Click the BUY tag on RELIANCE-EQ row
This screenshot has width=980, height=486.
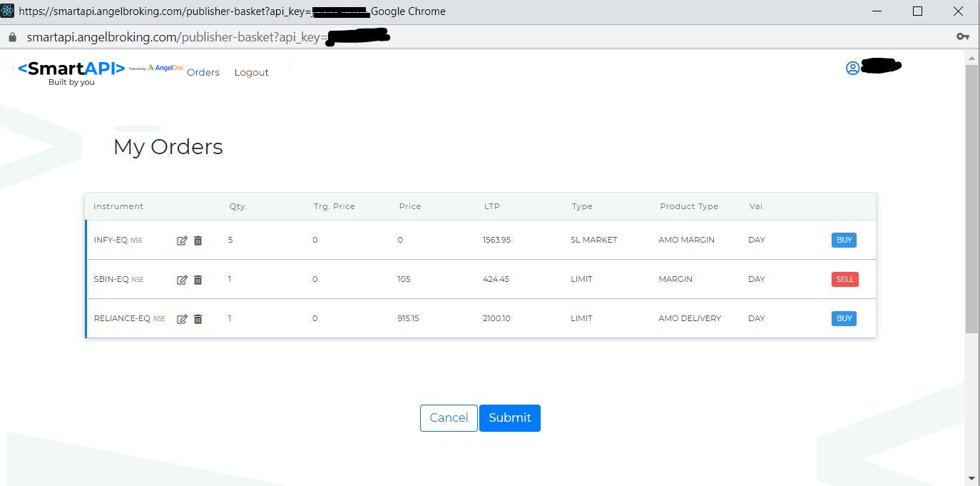pos(844,319)
